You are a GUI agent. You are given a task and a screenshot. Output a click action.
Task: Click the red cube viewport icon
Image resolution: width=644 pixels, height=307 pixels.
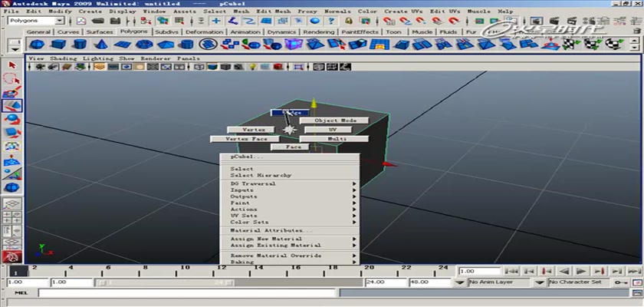(278, 67)
